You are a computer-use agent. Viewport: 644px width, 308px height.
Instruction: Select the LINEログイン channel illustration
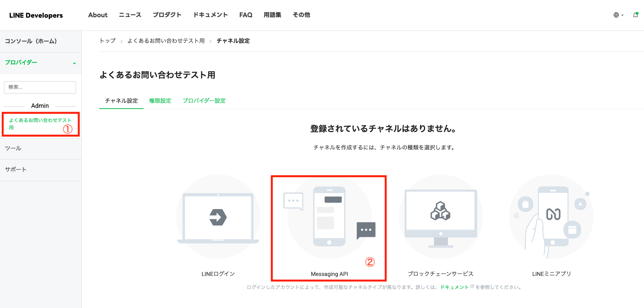(218, 216)
